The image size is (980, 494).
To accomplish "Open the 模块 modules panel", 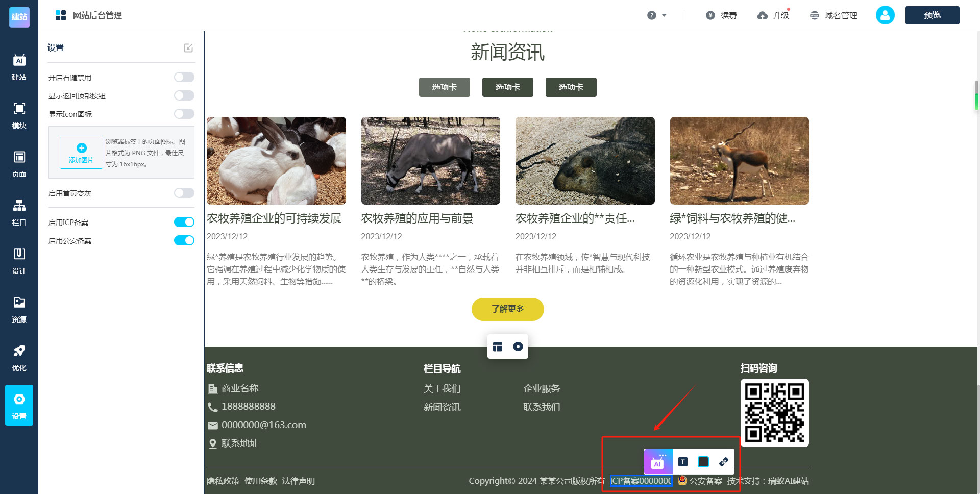I will point(19,116).
